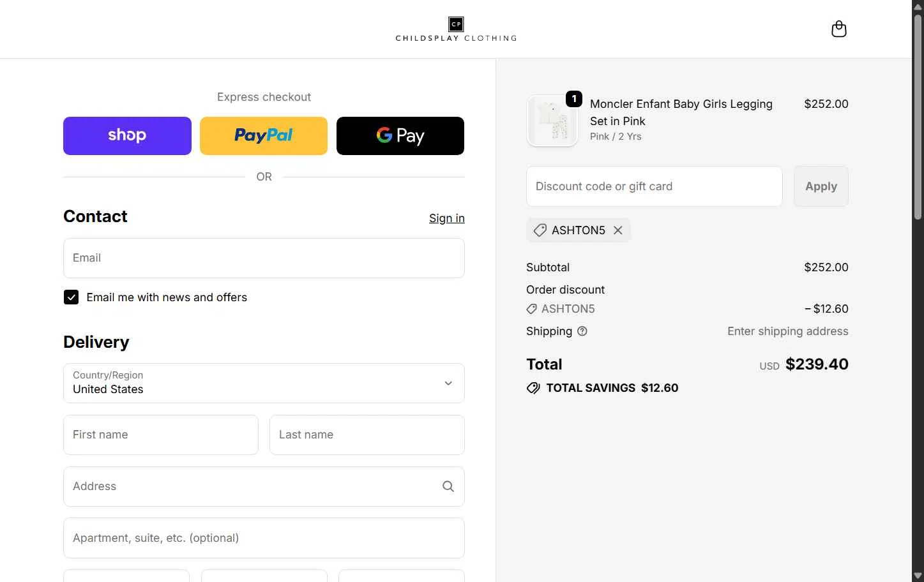Click the -$12.60 discount amount

(826, 309)
